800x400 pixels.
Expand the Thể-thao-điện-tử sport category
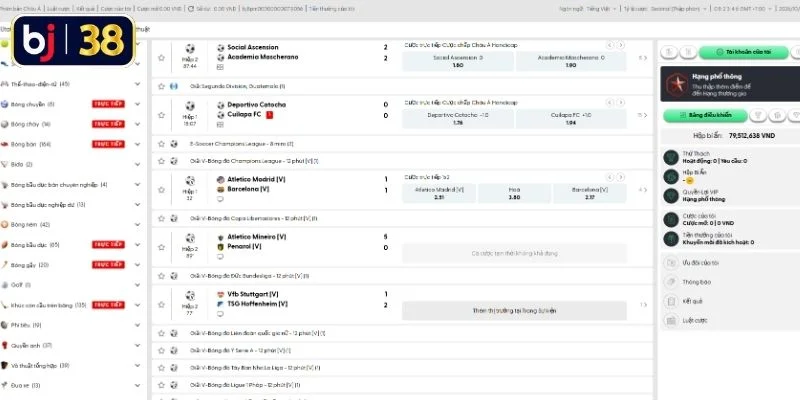[137, 84]
